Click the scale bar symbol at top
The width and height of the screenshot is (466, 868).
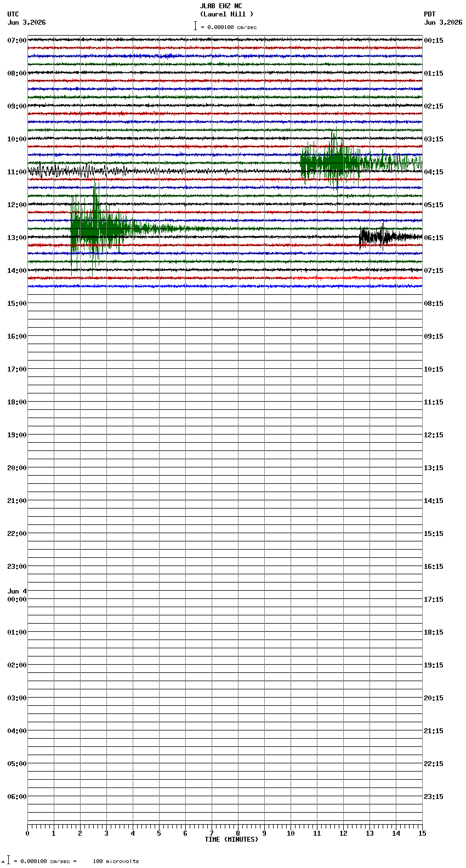[195, 26]
